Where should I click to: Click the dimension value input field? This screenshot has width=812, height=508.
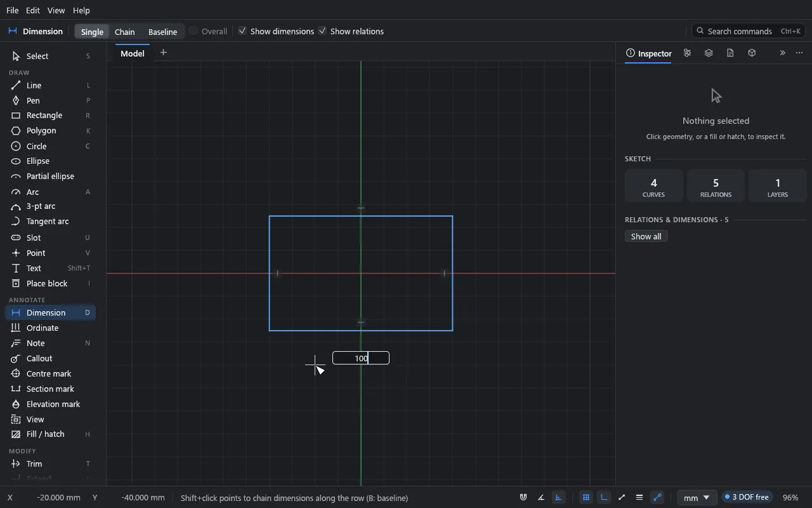pyautogui.click(x=361, y=358)
